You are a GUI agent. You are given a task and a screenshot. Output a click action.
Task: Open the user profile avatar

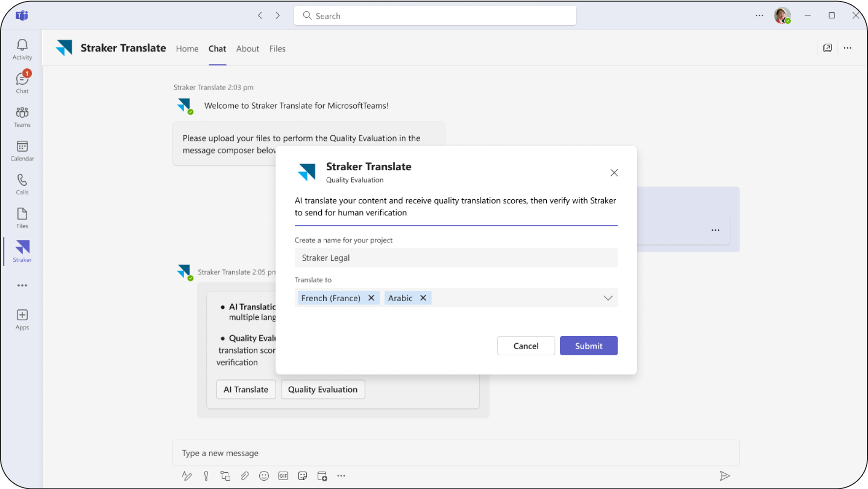782,16
